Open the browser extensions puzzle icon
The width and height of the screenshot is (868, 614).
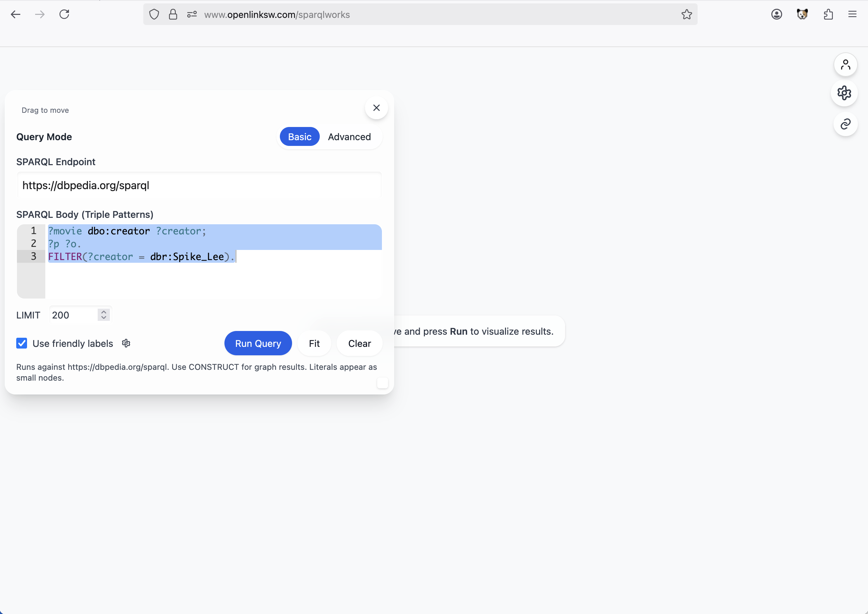click(x=828, y=15)
